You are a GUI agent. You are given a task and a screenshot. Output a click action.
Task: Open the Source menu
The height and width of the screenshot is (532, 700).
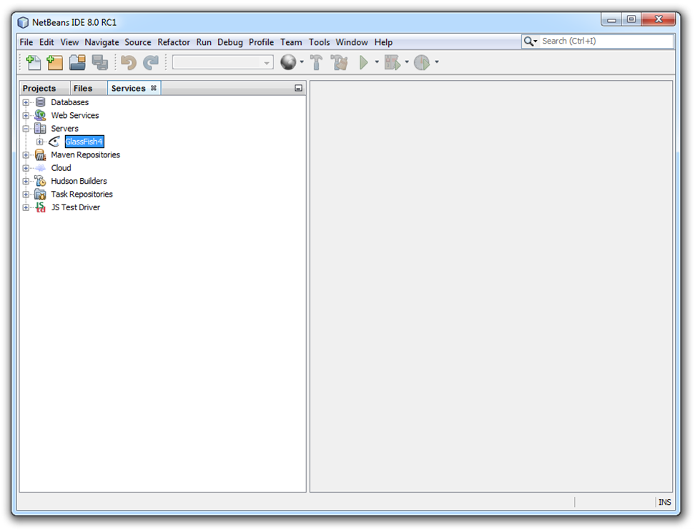pos(138,42)
